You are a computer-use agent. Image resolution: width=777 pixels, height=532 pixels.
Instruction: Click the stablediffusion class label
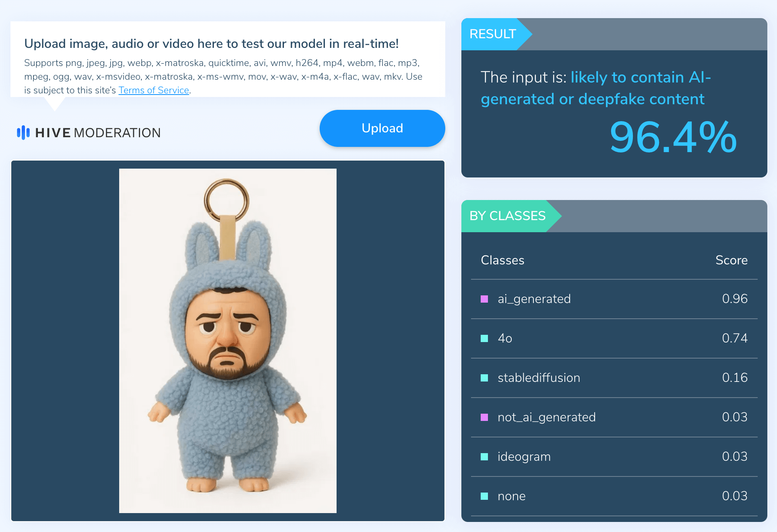coord(539,378)
